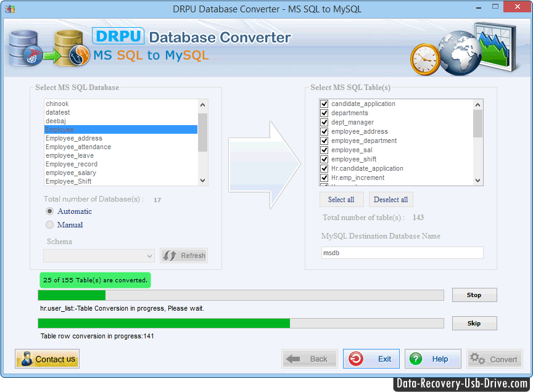Click the Exit button label
The height and width of the screenshot is (392, 533).
(384, 359)
